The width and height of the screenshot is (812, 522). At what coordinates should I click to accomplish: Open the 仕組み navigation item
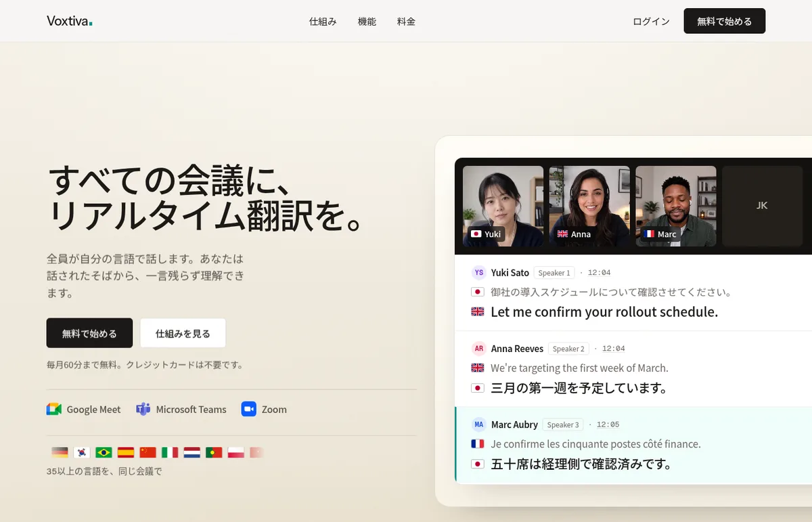pyautogui.click(x=323, y=21)
